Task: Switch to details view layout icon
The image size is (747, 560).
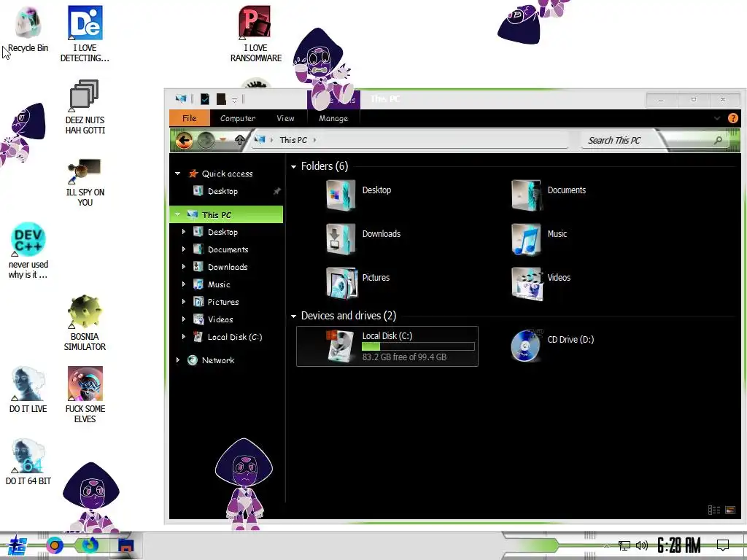Action: pos(714,510)
